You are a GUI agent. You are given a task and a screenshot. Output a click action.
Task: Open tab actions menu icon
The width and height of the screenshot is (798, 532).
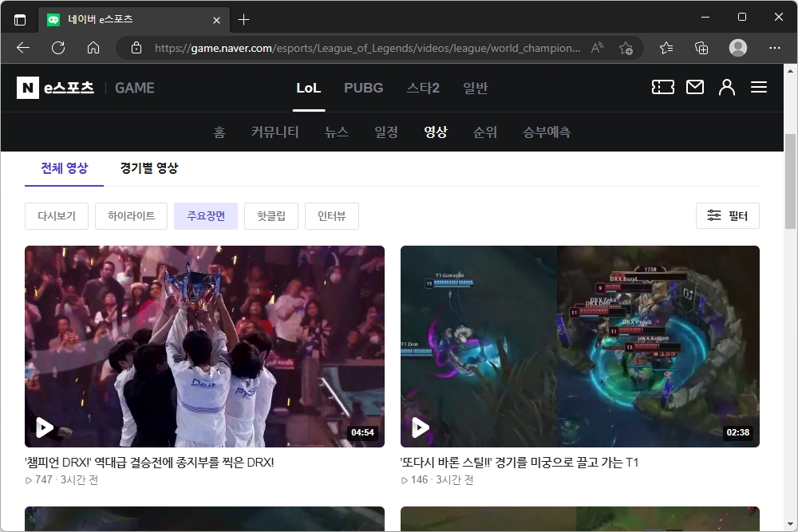click(20, 20)
